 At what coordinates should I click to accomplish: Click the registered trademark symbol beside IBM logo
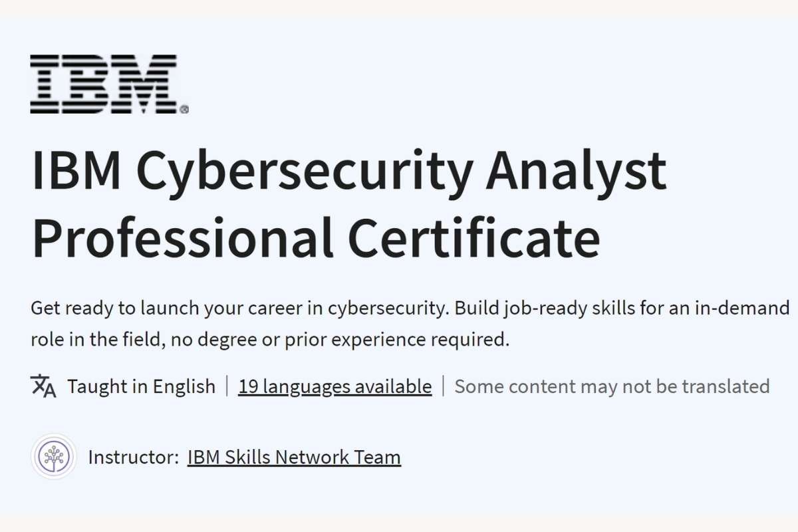[x=184, y=107]
